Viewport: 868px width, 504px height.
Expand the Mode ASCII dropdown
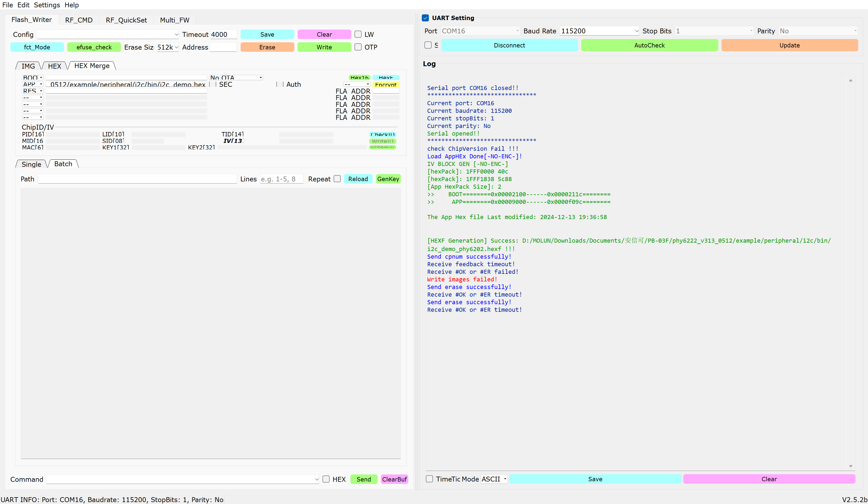(x=494, y=479)
